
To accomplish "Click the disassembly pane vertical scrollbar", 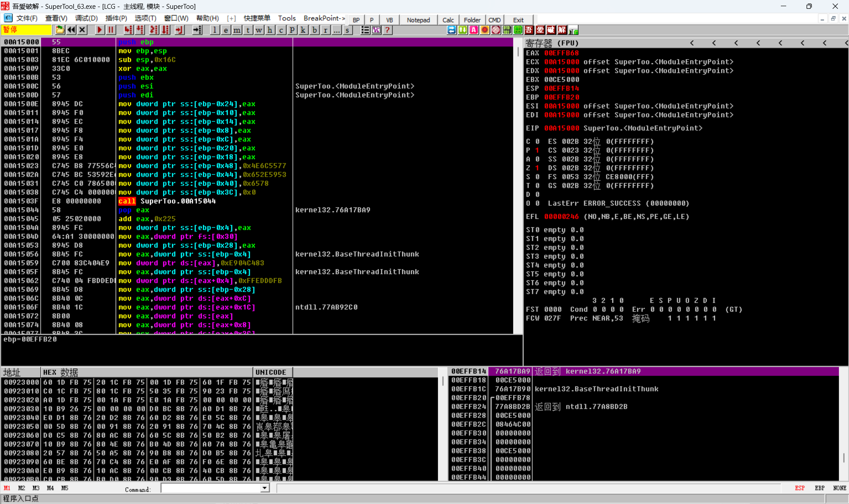I will click(518, 177).
